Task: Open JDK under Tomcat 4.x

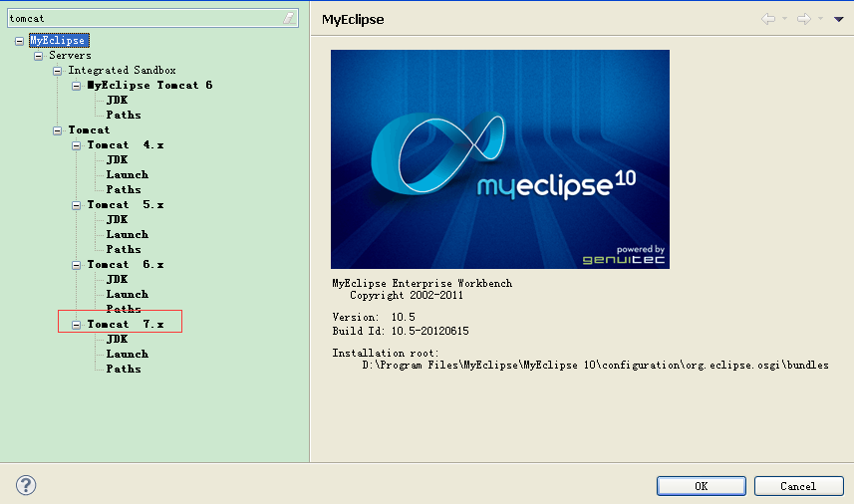Action: coord(118,159)
